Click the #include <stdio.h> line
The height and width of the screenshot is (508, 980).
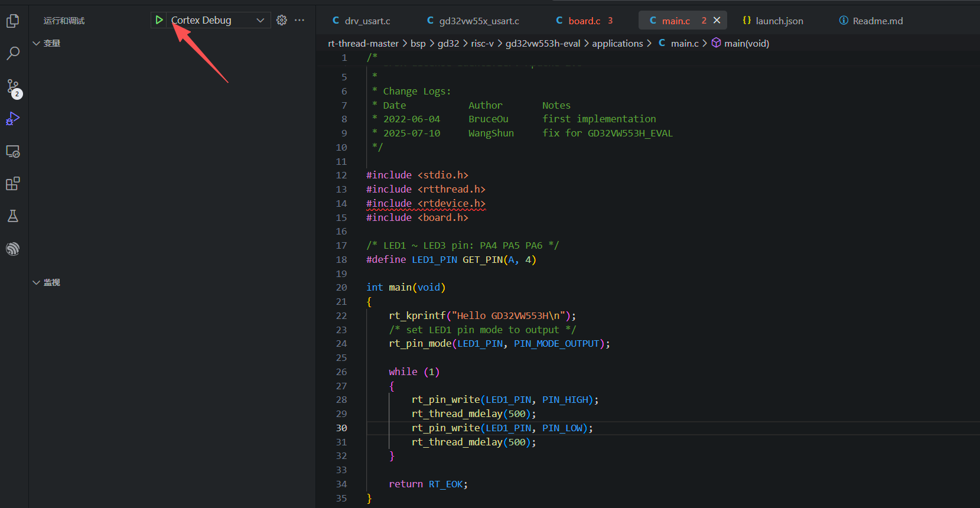(417, 175)
